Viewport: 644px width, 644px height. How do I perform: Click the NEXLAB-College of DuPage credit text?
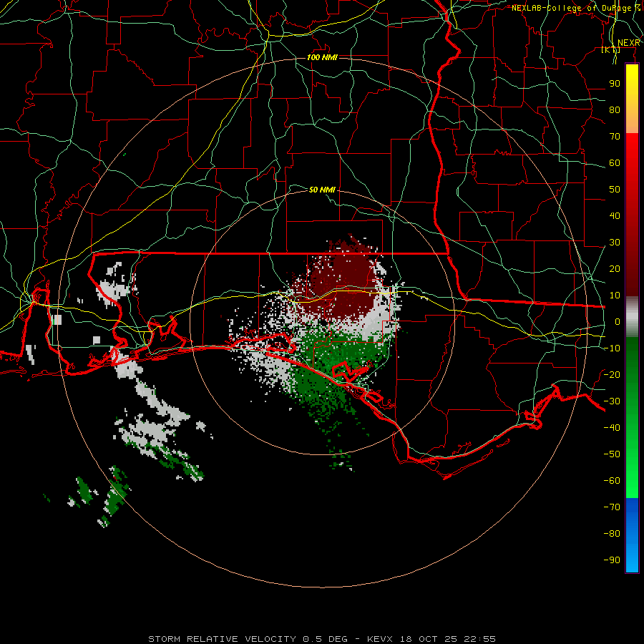(576, 8)
